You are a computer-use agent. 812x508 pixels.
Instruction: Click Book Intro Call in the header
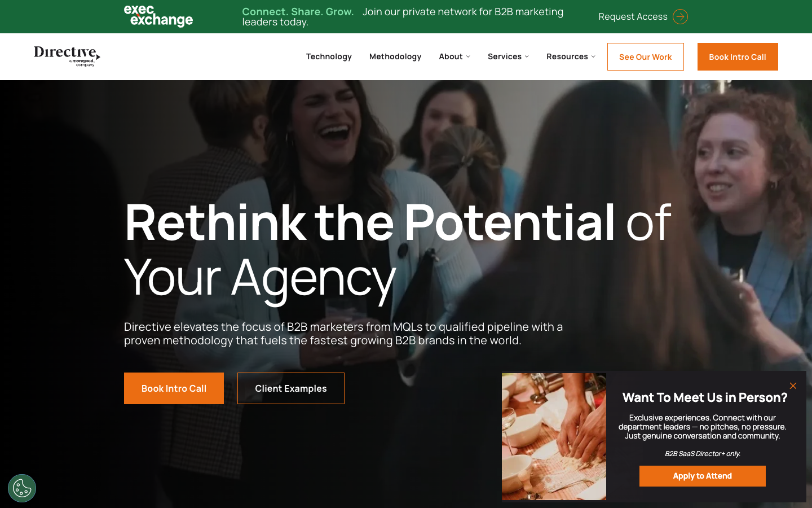coord(738,57)
